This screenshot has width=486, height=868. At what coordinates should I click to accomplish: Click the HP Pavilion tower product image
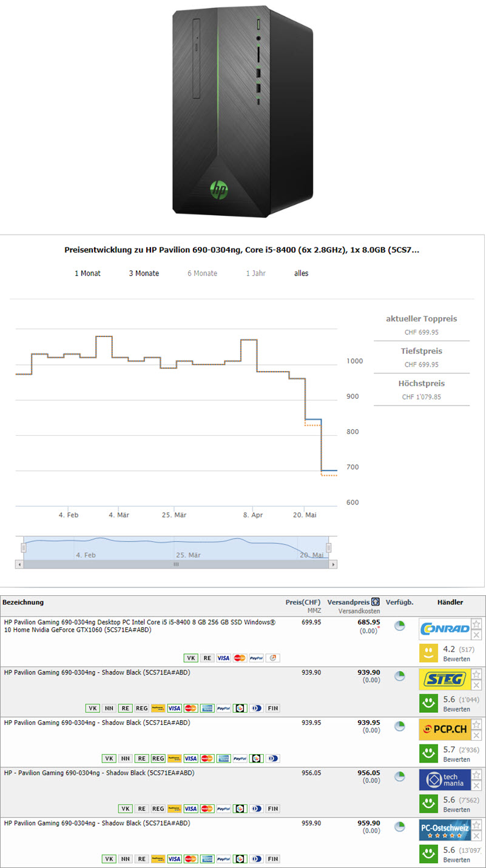tap(243, 111)
